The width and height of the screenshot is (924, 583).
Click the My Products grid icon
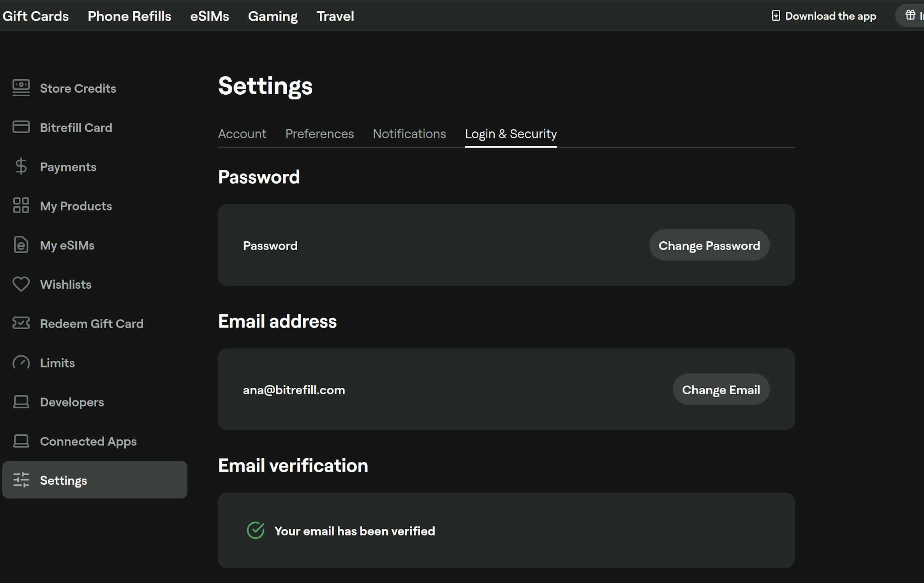tap(21, 205)
